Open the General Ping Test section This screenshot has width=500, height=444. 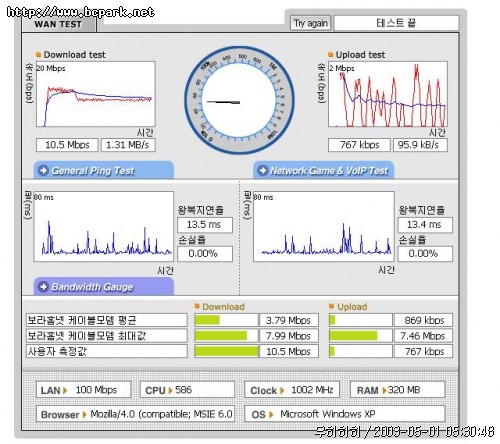pyautogui.click(x=103, y=170)
